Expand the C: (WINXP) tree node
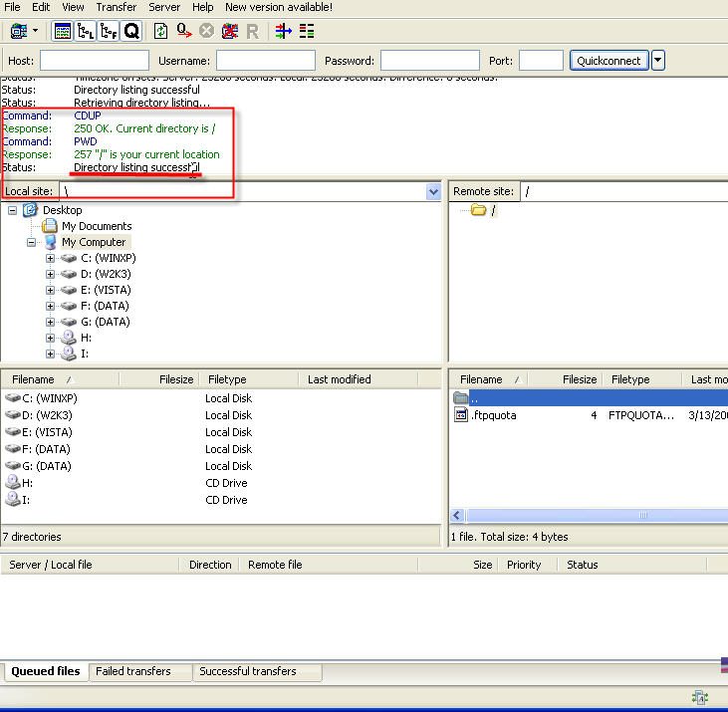The width and height of the screenshot is (728, 712). click(x=50, y=258)
